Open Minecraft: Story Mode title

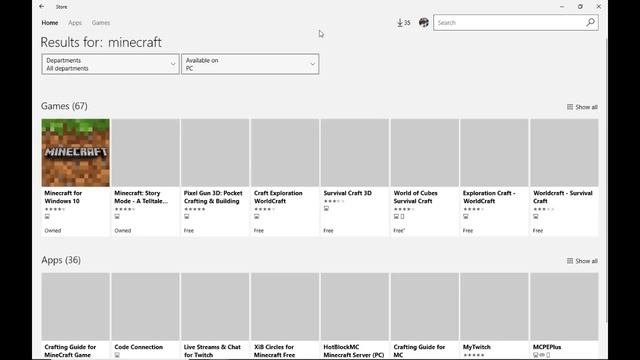click(x=141, y=197)
